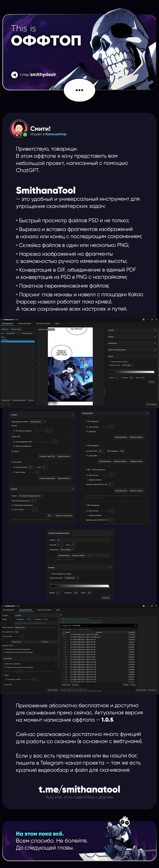Collapse the GIF конвертор subsection arrow

click(85, 421)
